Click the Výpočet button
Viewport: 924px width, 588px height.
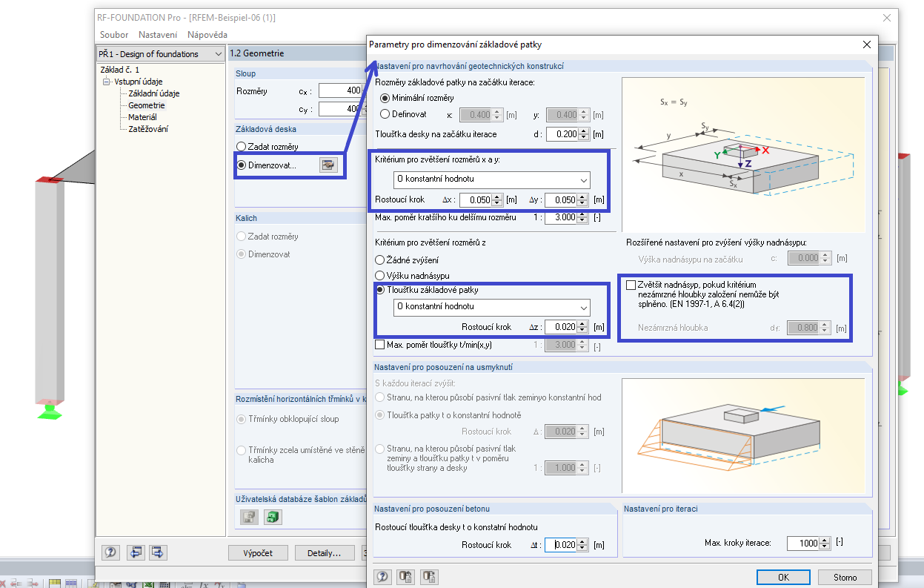257,552
